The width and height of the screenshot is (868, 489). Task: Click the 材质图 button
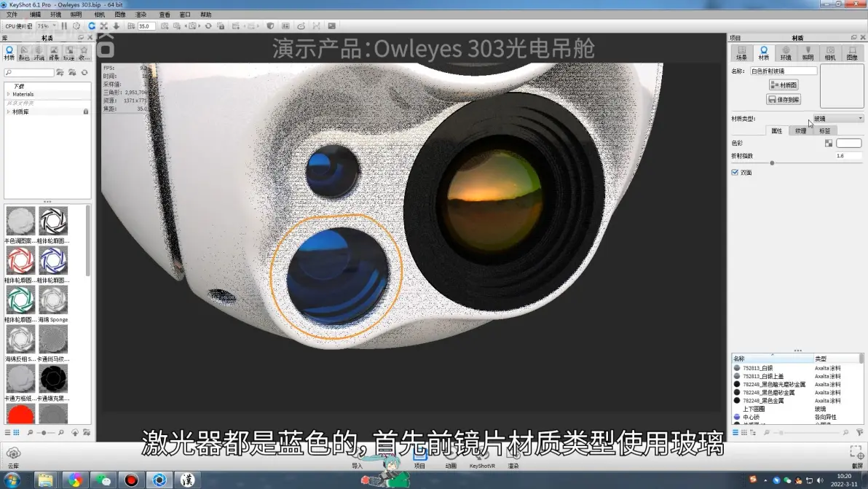(x=784, y=85)
